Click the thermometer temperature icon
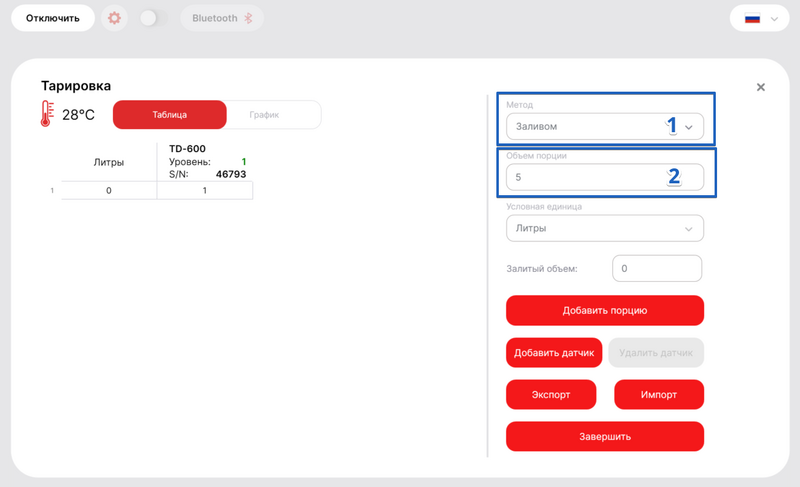Screen dimensions: 800x487 pos(47,113)
